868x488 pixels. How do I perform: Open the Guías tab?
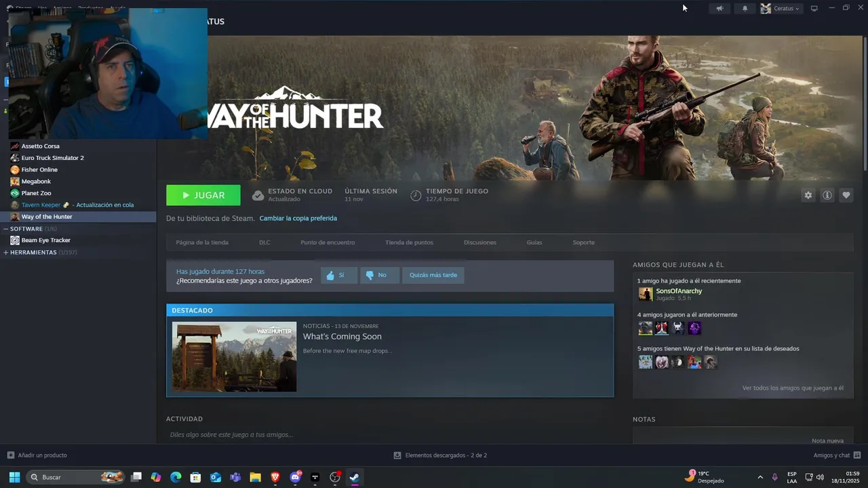tap(534, 243)
